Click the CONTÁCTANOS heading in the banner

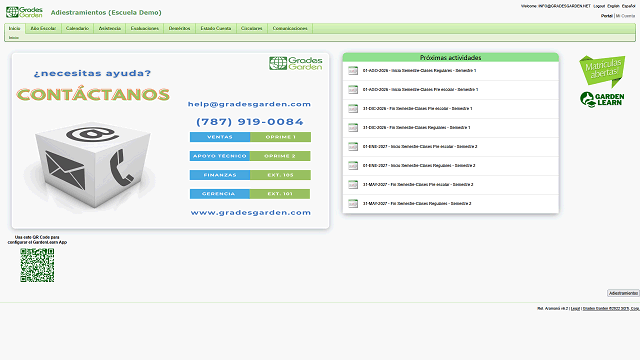pyautogui.click(x=93, y=94)
